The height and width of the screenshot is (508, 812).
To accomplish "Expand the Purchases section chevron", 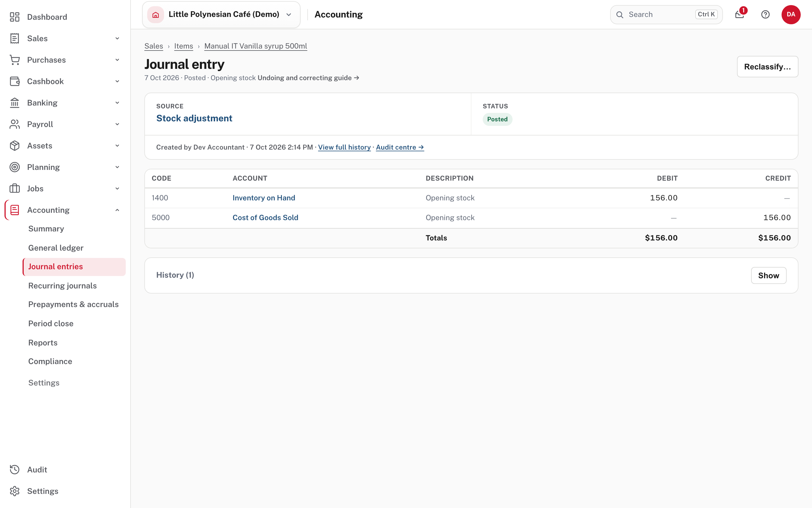I will [x=117, y=60].
